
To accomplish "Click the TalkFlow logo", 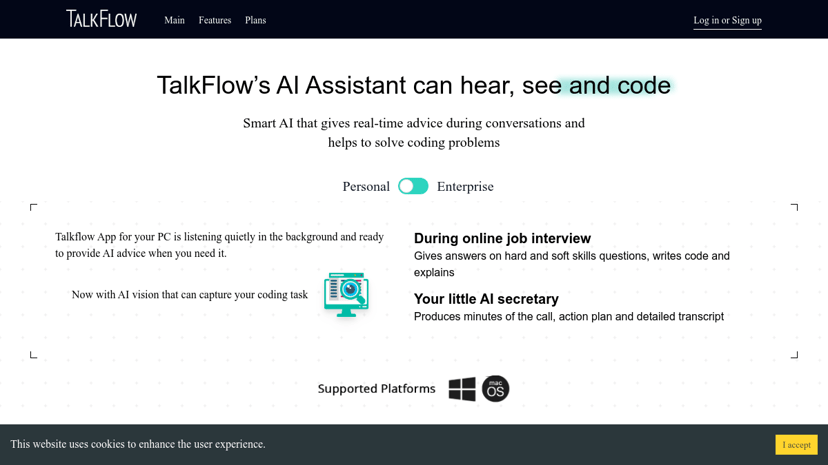I will tap(101, 19).
